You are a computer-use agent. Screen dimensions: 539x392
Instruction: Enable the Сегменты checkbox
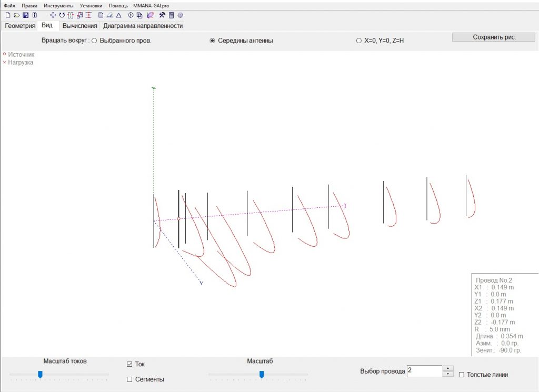pos(129,379)
